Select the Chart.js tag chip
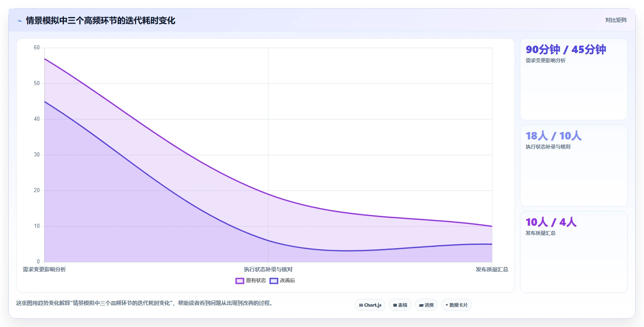 (370, 305)
